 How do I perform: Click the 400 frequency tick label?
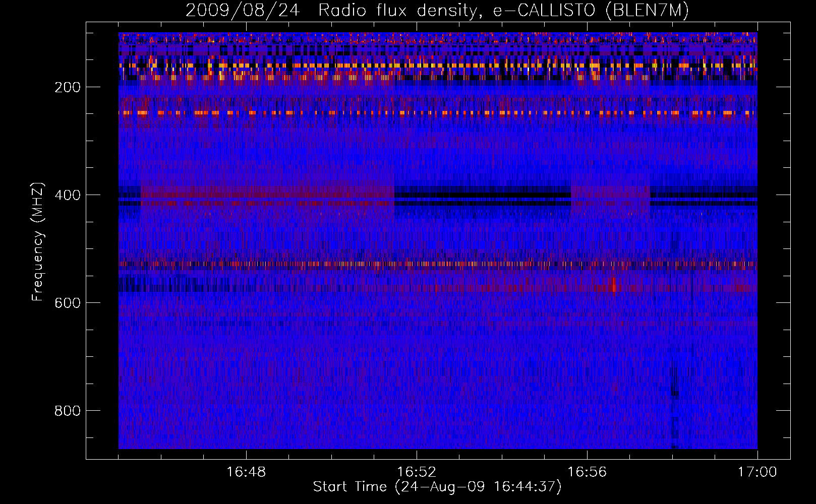click(68, 195)
